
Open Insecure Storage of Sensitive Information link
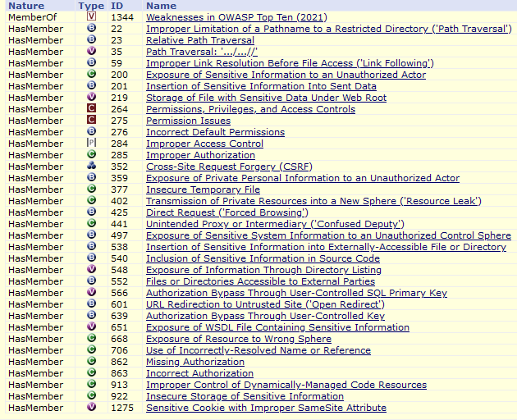point(245,396)
